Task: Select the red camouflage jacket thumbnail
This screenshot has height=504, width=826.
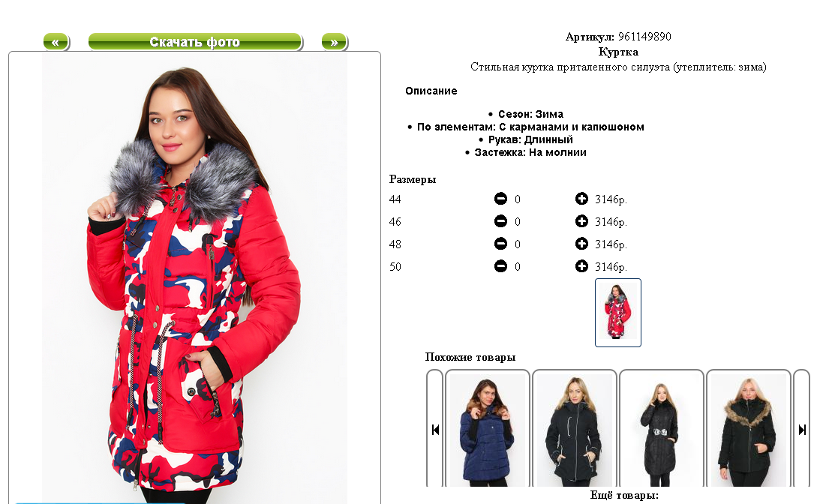Action: (618, 313)
